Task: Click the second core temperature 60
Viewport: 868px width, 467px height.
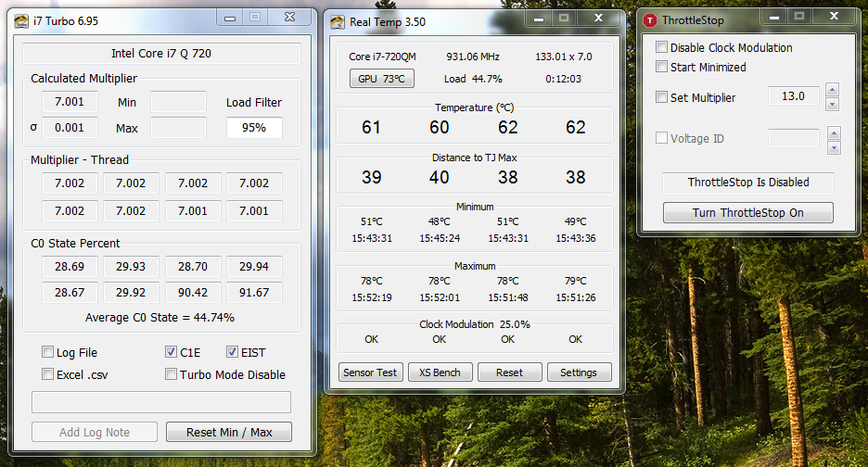Action: point(439,127)
